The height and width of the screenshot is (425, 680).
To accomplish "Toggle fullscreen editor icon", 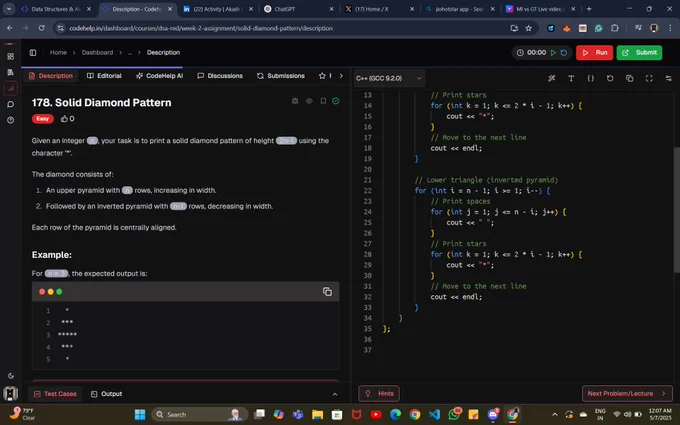I will [x=649, y=78].
